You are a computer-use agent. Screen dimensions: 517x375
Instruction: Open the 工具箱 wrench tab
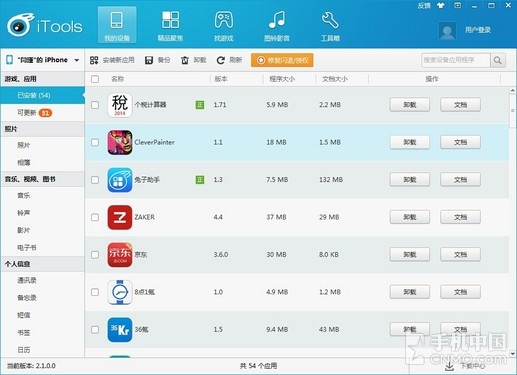click(330, 25)
